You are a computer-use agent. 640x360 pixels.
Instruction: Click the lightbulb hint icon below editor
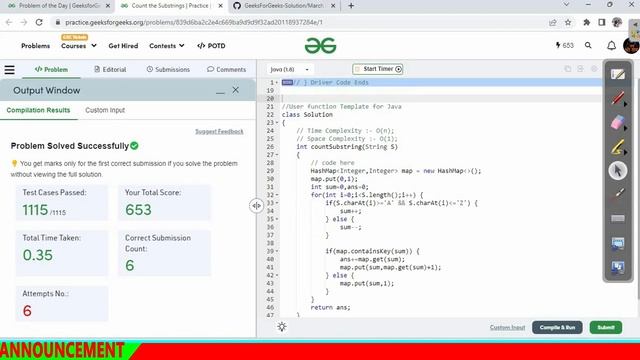pos(282,327)
